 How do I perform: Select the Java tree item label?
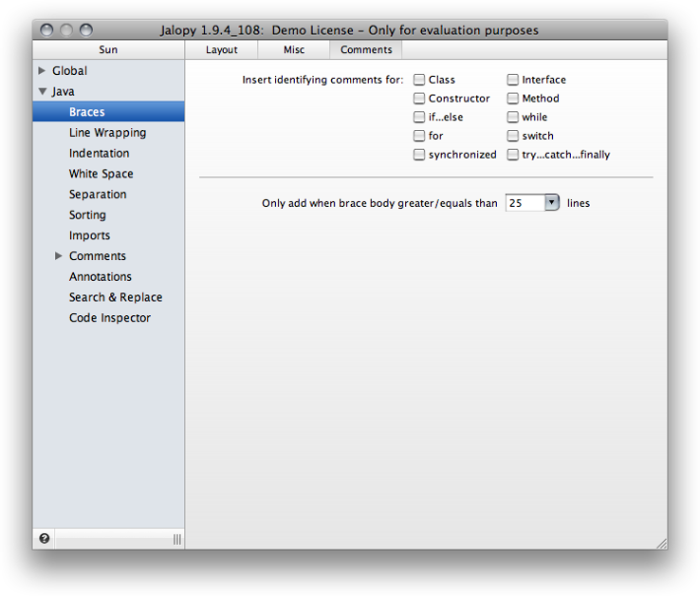coord(63,92)
